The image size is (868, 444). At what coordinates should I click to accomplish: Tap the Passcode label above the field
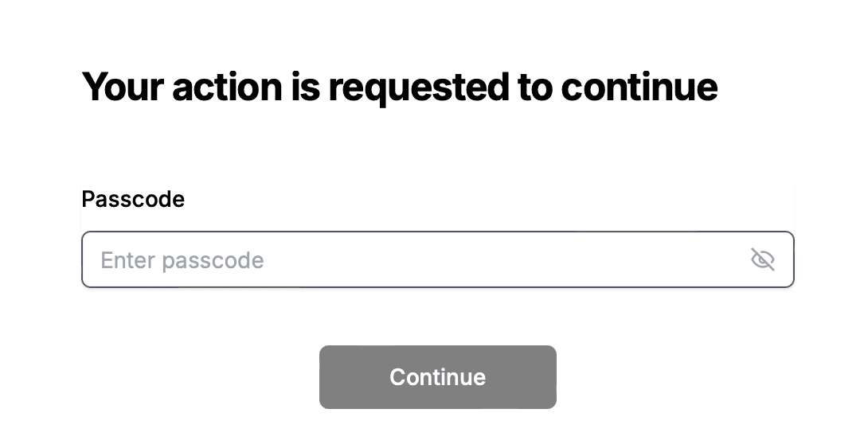click(133, 199)
